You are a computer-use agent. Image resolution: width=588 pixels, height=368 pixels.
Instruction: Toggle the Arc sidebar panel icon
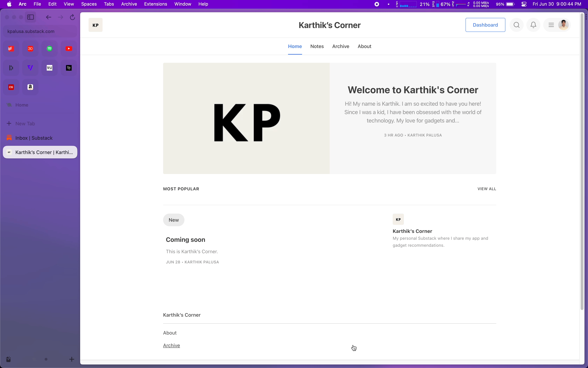[x=31, y=17]
